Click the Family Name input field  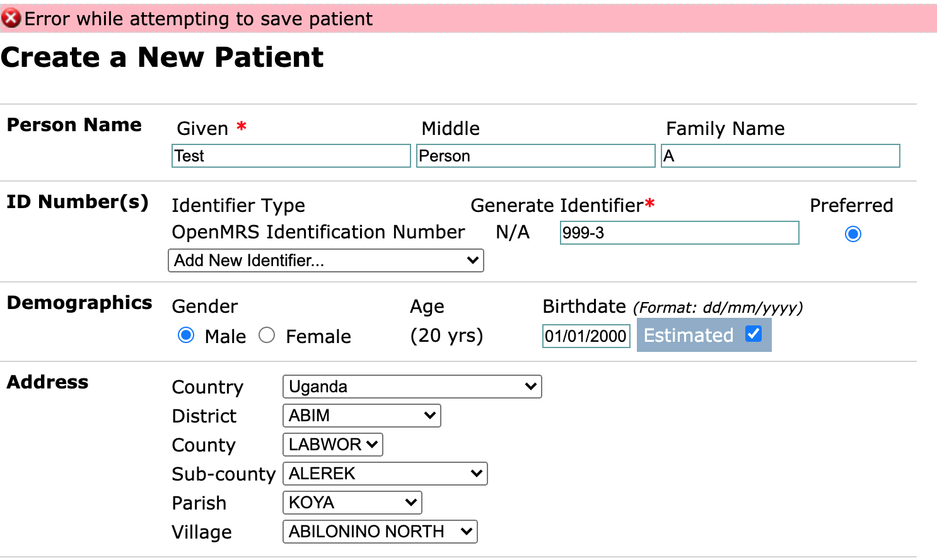tap(781, 156)
